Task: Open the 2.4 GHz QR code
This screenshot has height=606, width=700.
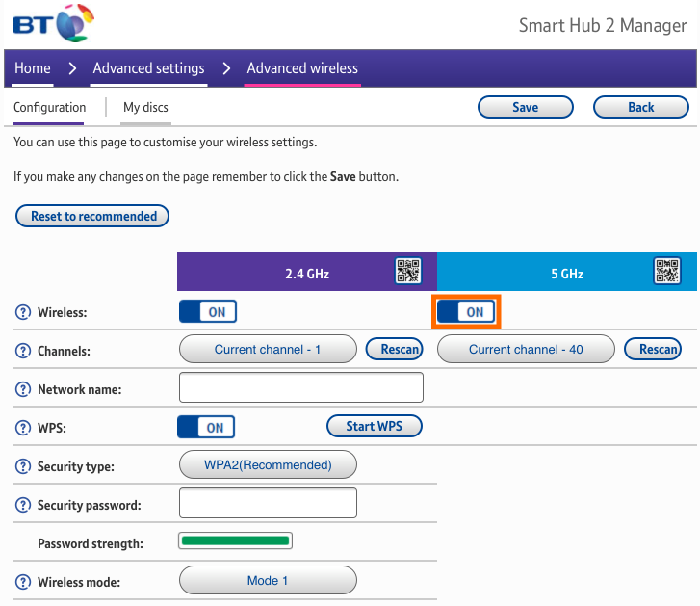Action: coord(408,272)
